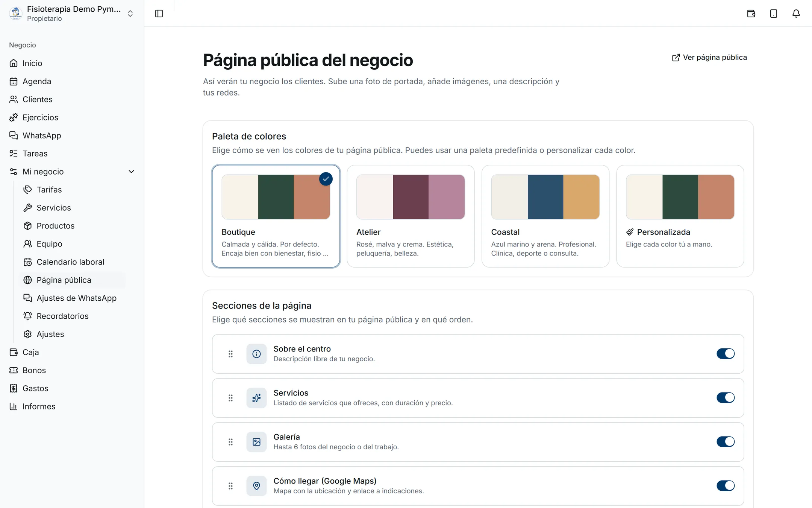Open Ajustes de WhatsApp menu item
This screenshot has height=508, width=812.
(x=73, y=298)
